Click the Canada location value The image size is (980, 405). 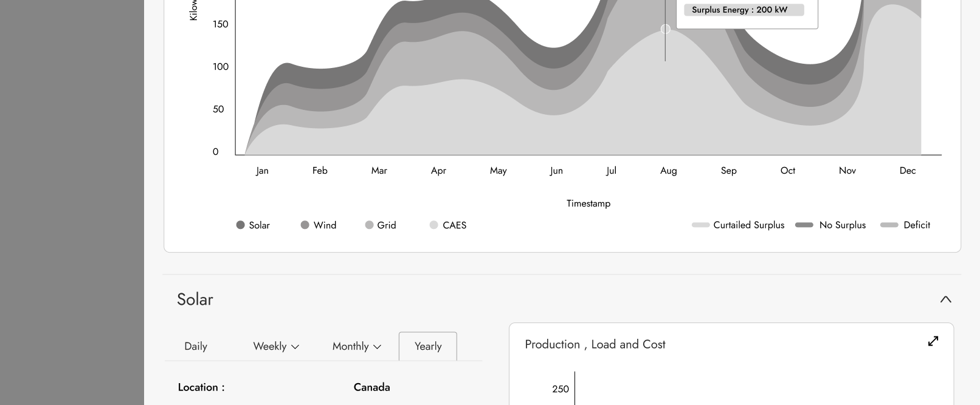(371, 387)
